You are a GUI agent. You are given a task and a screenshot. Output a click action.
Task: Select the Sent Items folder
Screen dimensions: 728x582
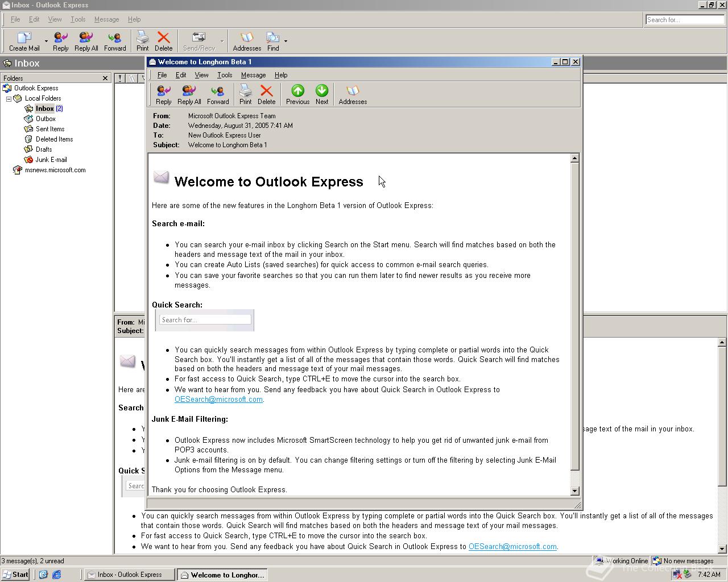click(x=50, y=129)
